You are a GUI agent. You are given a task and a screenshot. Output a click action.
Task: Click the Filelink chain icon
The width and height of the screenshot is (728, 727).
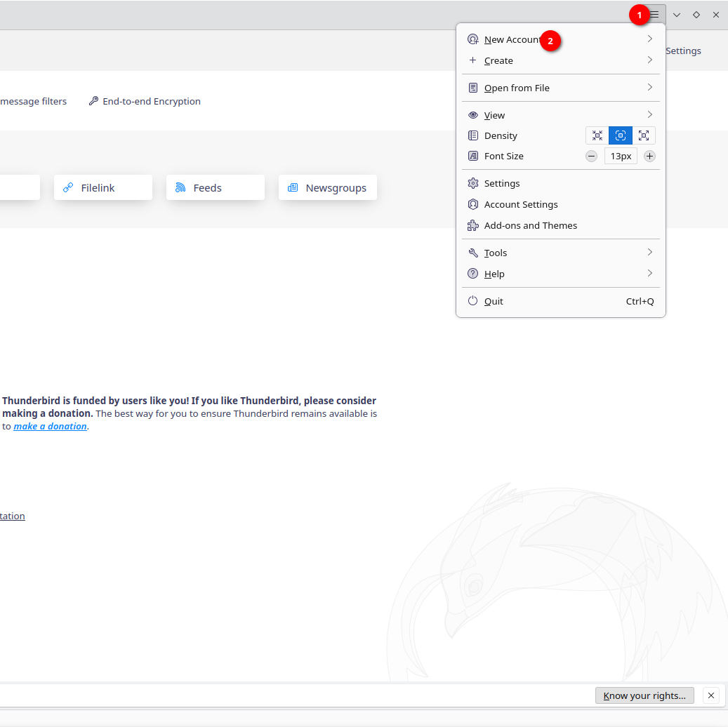click(x=68, y=188)
